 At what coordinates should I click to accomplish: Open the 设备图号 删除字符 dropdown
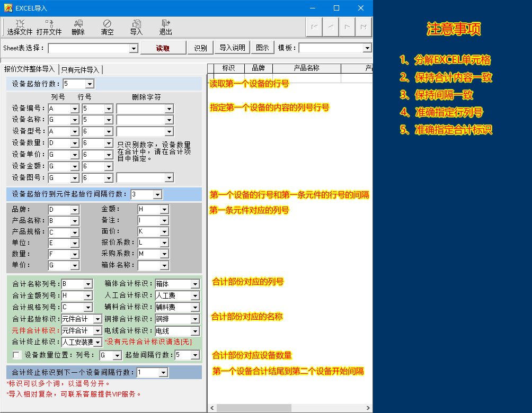pos(169,178)
